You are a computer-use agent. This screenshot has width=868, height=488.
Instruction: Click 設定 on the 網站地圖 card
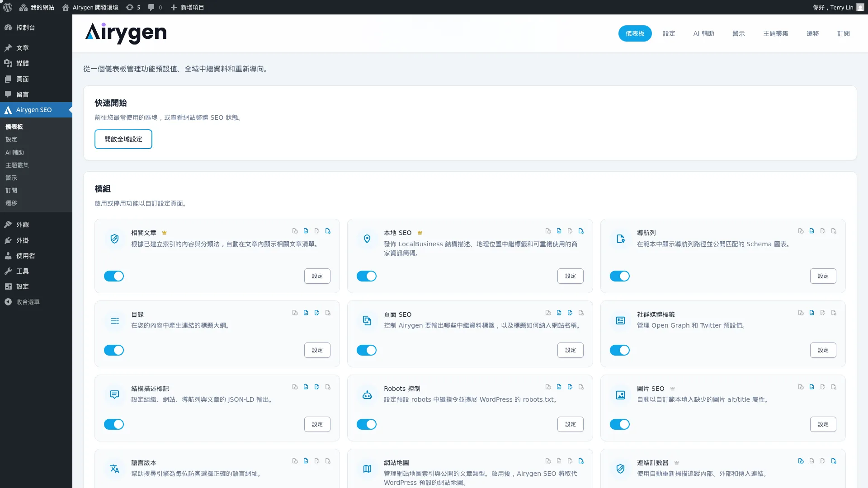pos(570,486)
